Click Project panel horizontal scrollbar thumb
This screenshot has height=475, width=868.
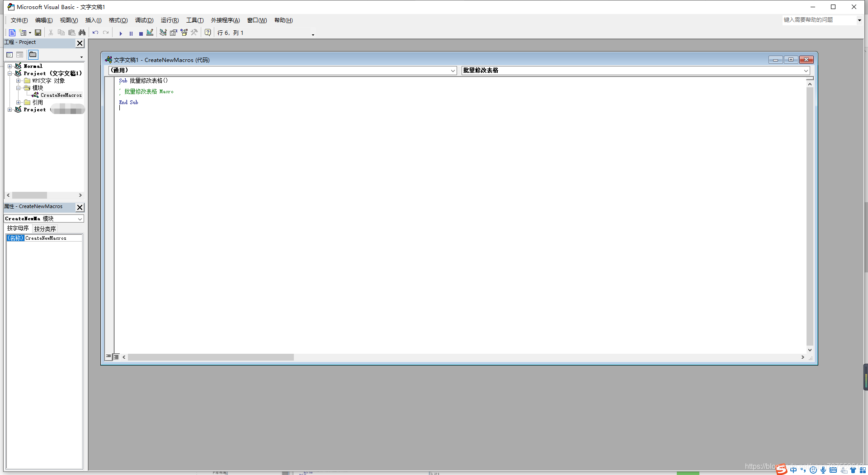coord(29,195)
